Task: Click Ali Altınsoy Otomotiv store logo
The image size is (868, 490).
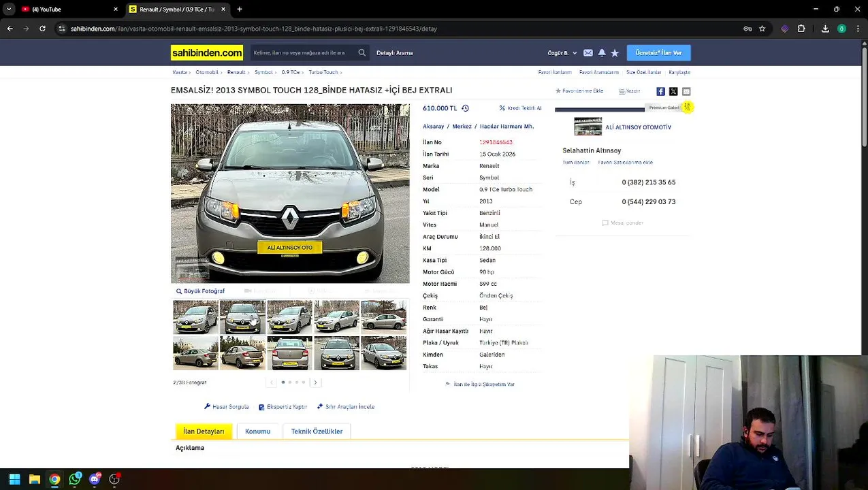Action: click(588, 127)
